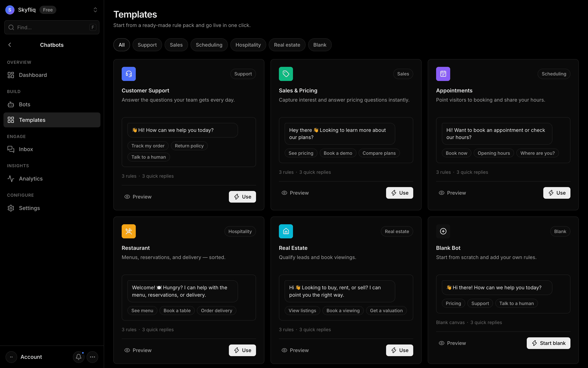
Task: Click the search magnifier icon
Action: tap(11, 27)
